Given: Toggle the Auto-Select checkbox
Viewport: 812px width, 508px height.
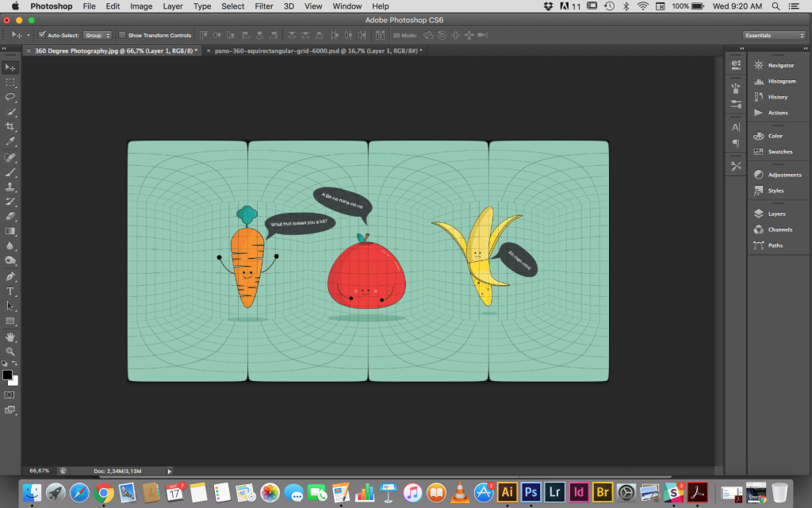Looking at the screenshot, I should pos(42,35).
